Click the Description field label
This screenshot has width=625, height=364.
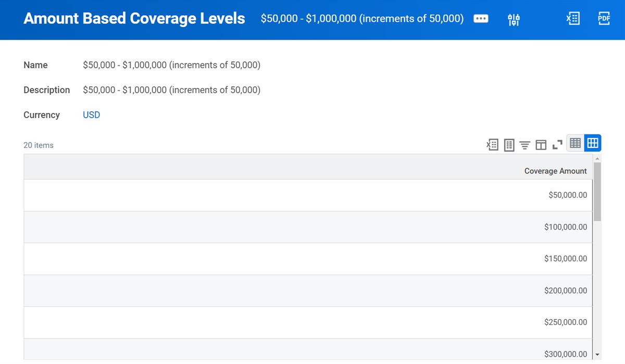(x=46, y=90)
